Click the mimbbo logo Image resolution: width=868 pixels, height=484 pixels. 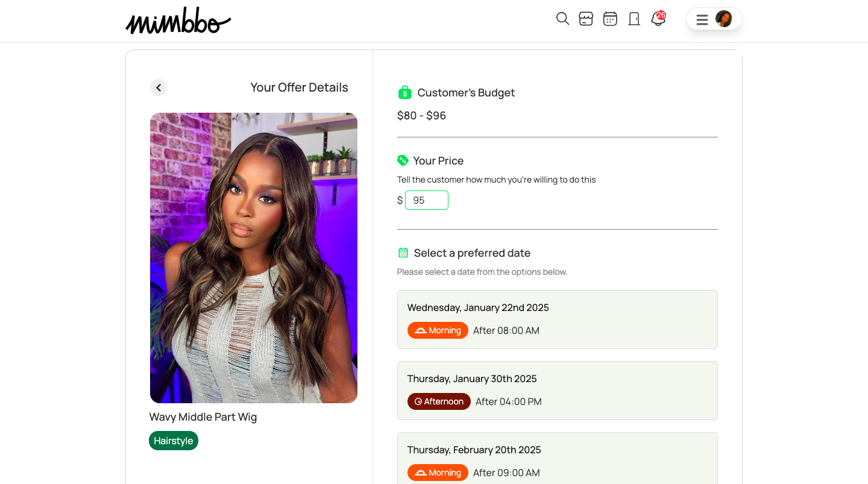(178, 21)
